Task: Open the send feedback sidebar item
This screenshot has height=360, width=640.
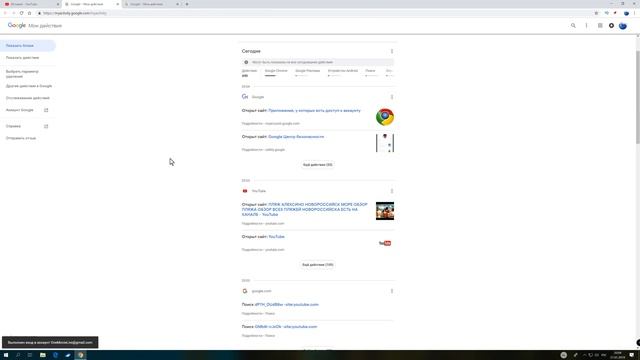Action: pos(21,138)
